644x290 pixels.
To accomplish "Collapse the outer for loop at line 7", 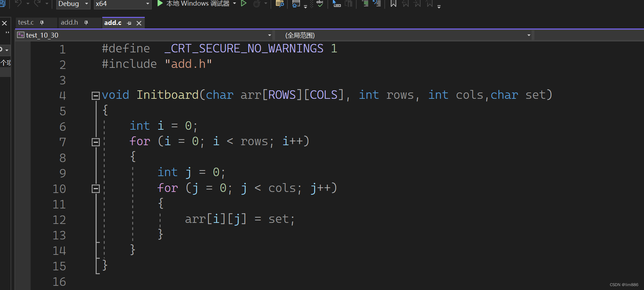I will pyautogui.click(x=96, y=142).
